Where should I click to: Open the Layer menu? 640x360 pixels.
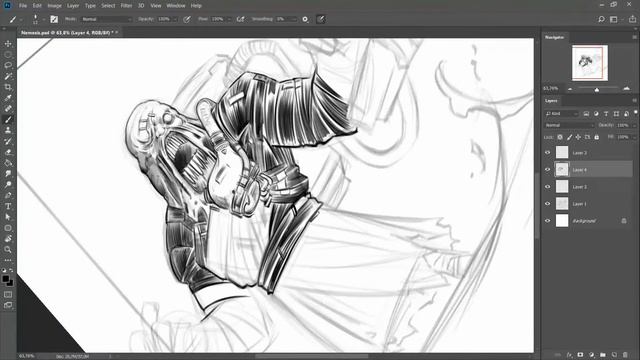73,6
